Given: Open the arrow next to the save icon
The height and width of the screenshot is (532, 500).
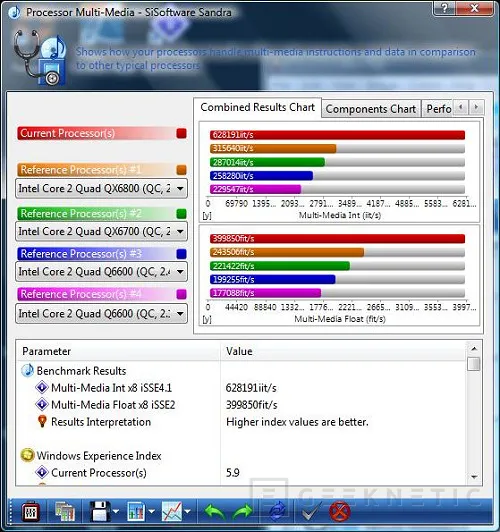Looking at the screenshot, I should pos(116,511).
